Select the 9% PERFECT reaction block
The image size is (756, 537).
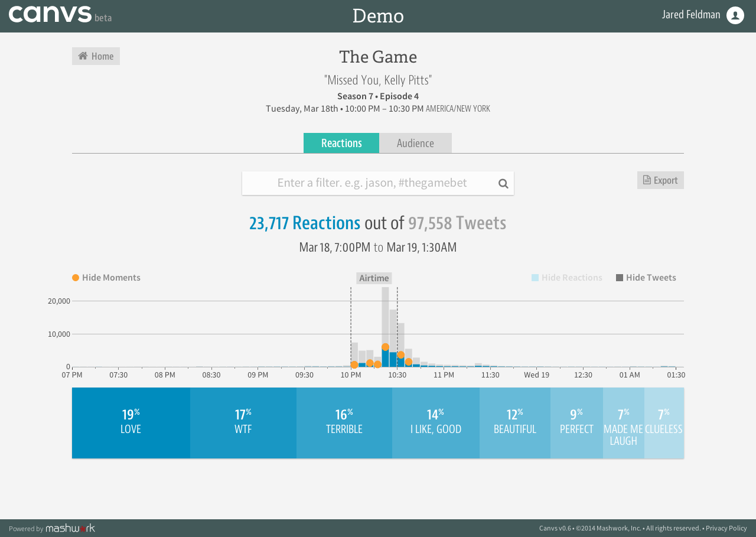pos(576,423)
